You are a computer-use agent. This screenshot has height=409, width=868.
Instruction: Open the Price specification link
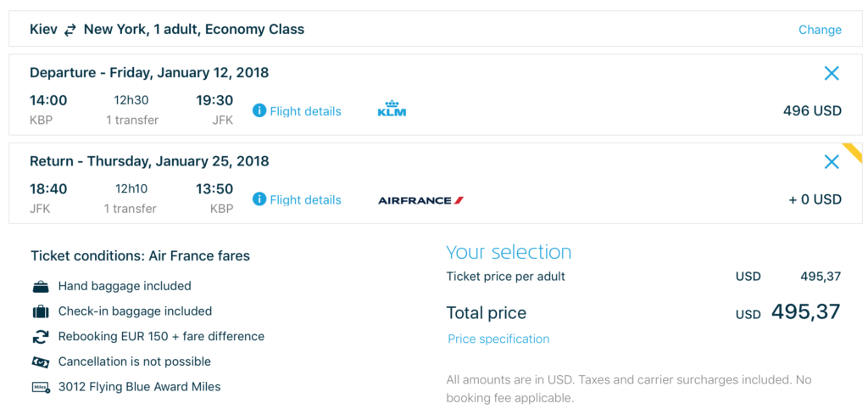point(498,339)
